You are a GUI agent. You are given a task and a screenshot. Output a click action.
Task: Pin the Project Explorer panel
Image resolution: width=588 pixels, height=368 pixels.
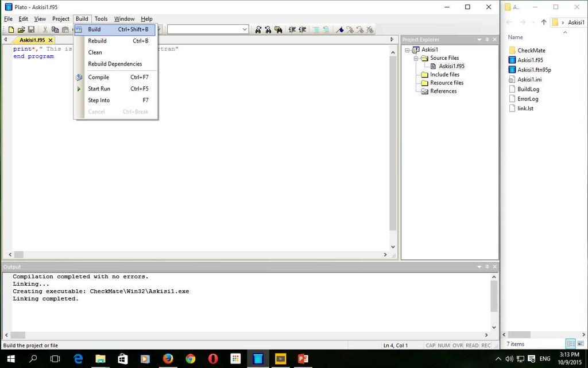pos(487,40)
